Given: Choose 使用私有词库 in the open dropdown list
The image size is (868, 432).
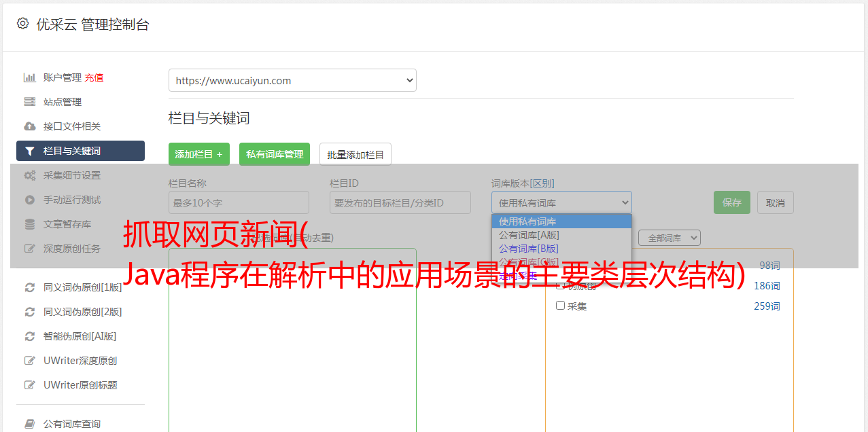Looking at the screenshot, I should pos(561,221).
